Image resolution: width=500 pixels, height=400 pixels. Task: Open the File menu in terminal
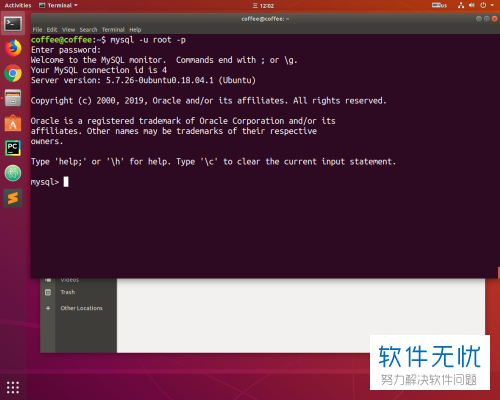pos(37,30)
